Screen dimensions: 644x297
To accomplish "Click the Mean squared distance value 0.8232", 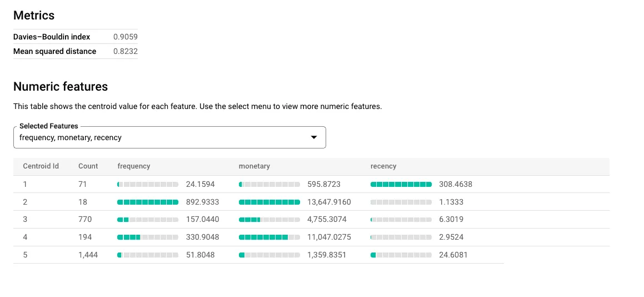I will [125, 51].
